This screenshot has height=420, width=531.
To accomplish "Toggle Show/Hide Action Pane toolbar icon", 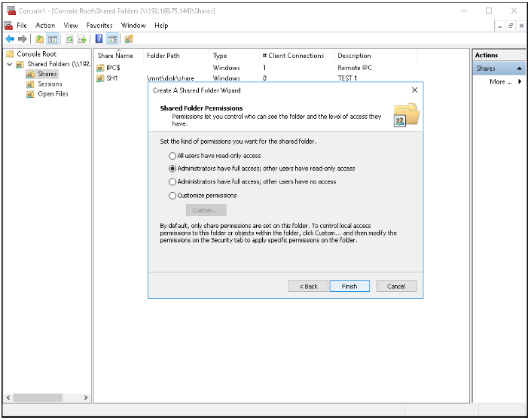I will click(x=112, y=39).
